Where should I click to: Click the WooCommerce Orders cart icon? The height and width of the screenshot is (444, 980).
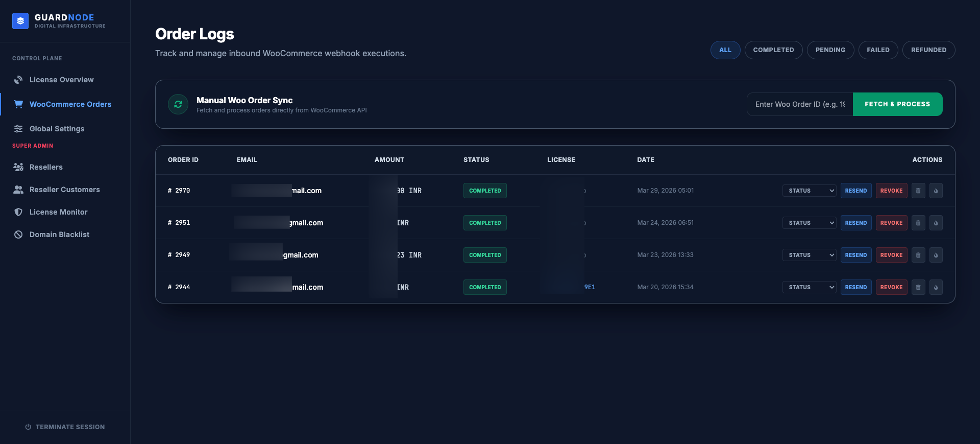tap(18, 104)
